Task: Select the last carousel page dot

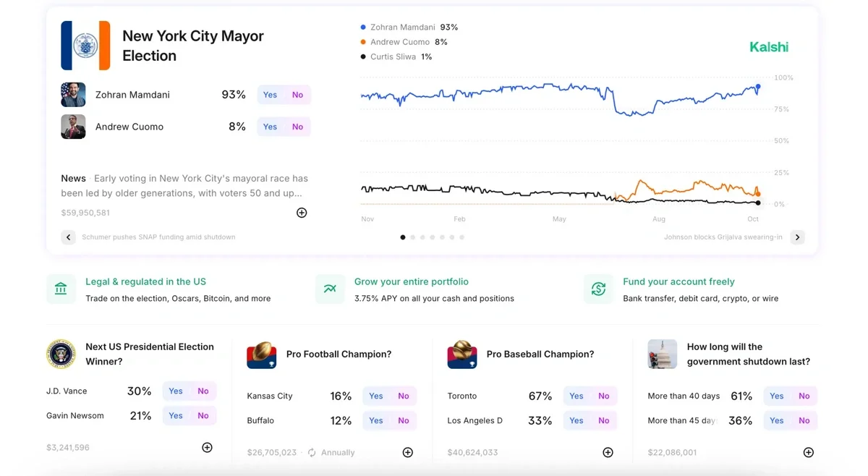Action: [461, 237]
